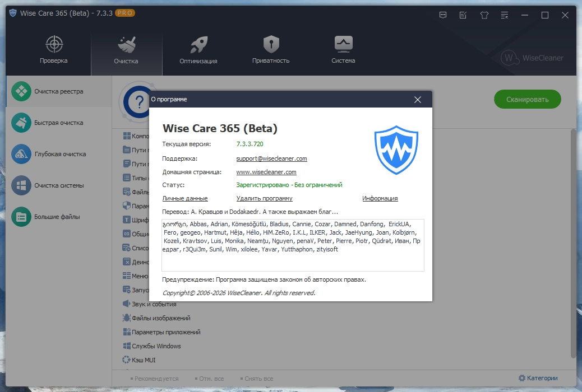Select Очистка реестра in the sidebar
The width and height of the screenshot is (582, 392).
(x=59, y=91)
